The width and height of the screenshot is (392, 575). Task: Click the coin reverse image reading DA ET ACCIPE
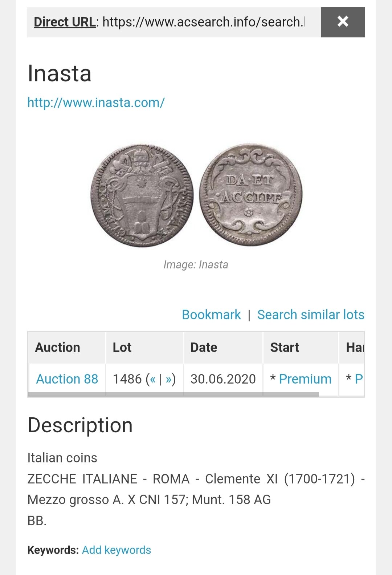tap(251, 195)
